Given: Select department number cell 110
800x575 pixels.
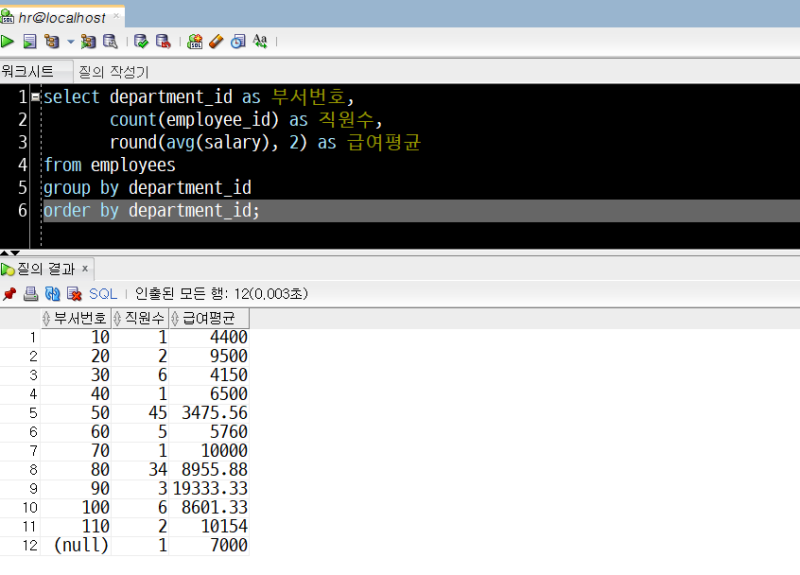Looking at the screenshot, I should (x=76, y=526).
